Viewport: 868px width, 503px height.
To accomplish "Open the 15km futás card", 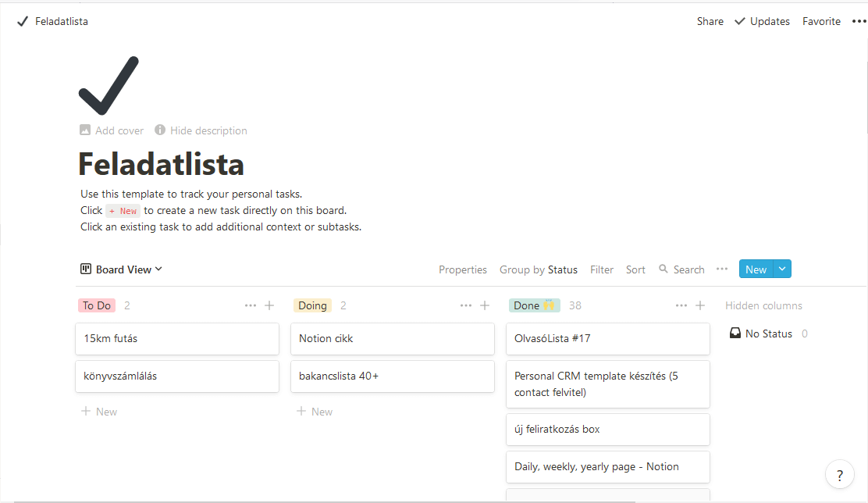I will [177, 338].
